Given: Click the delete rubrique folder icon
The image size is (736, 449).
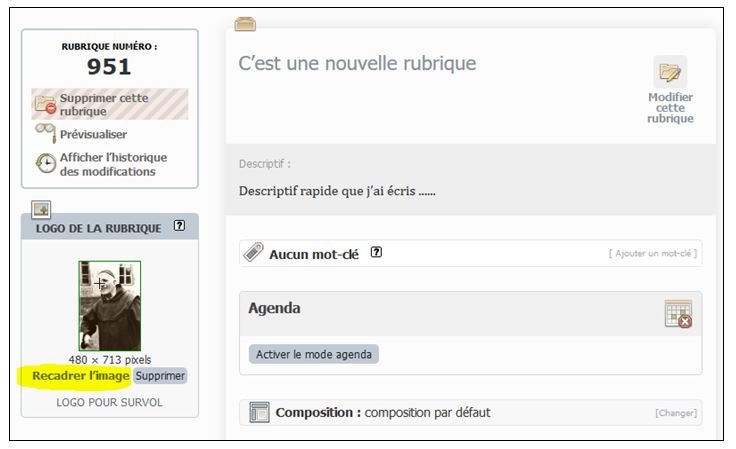Looking at the screenshot, I should (x=45, y=104).
